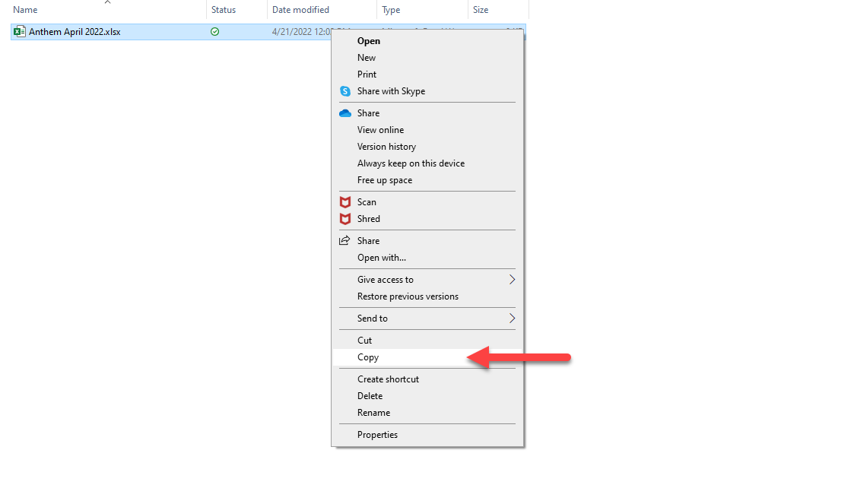854x504 pixels.
Task: Click the Status column header
Action: click(224, 10)
